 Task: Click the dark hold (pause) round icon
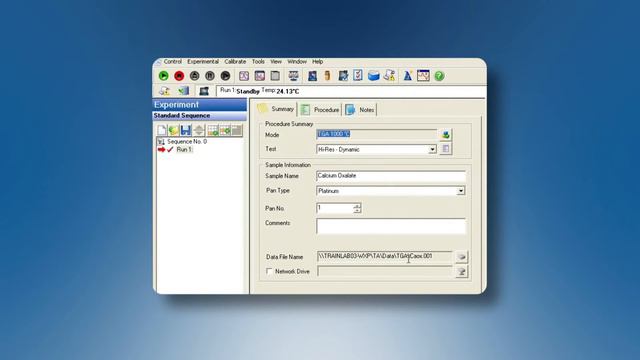[x=210, y=76]
